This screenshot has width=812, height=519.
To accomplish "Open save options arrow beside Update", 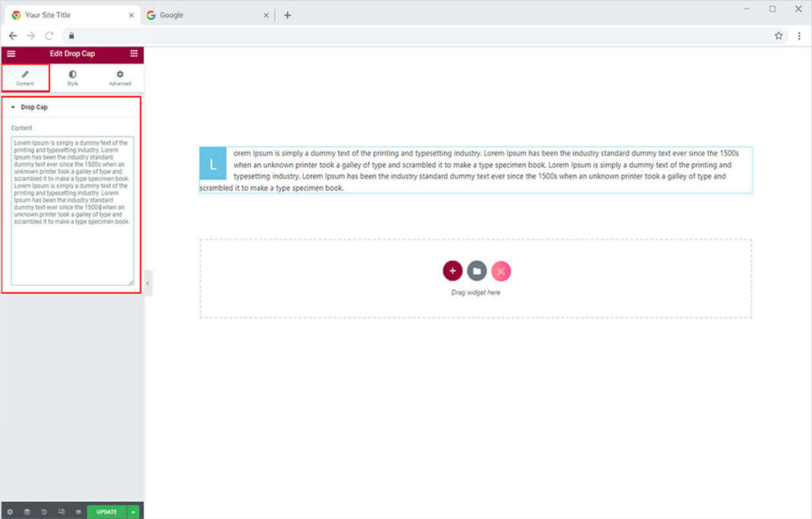I will (133, 512).
